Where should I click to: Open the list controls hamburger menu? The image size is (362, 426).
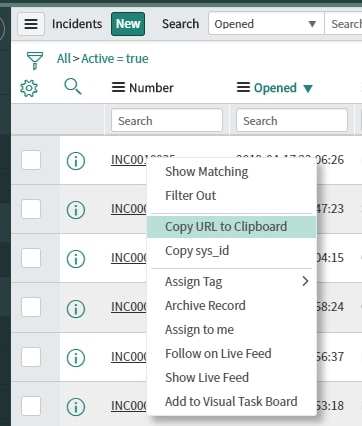click(31, 24)
